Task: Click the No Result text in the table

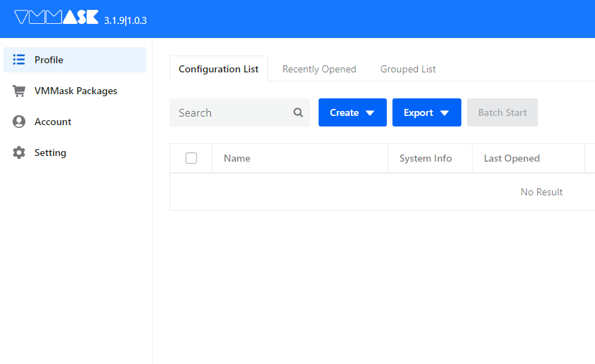Action: tap(542, 192)
